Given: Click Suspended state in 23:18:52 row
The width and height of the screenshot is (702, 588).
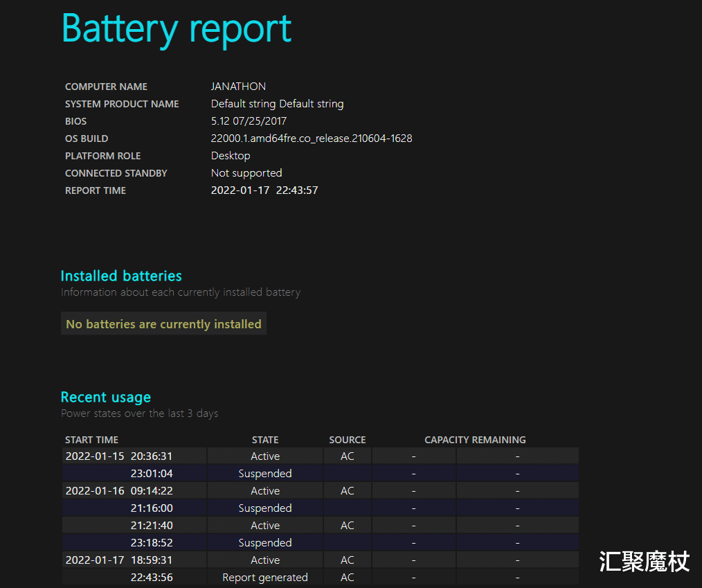Looking at the screenshot, I should (265, 543).
